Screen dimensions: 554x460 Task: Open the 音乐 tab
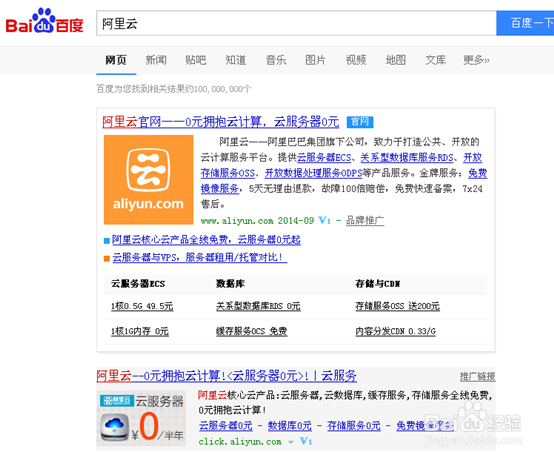pos(276,60)
